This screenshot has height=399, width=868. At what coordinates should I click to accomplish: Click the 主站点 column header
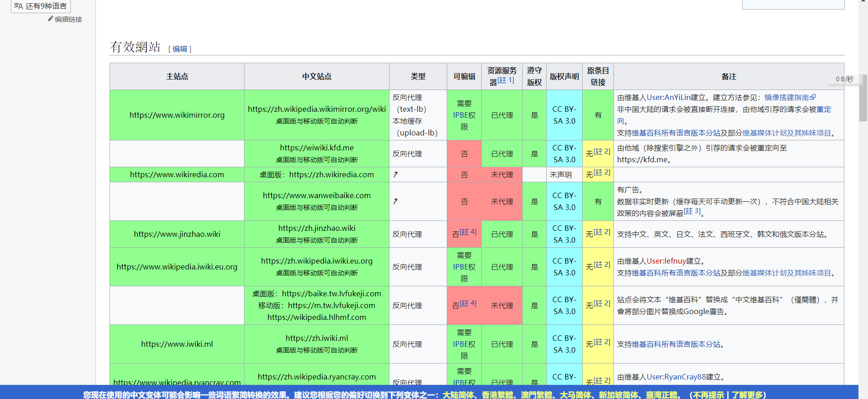177,76
